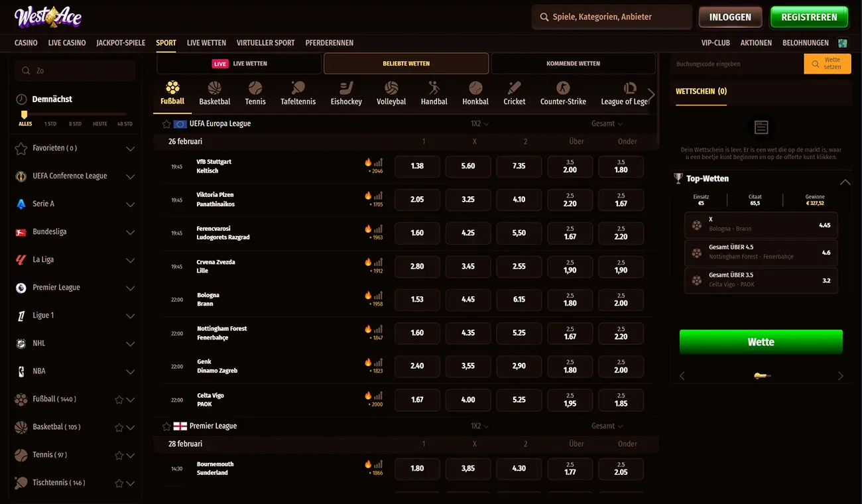Open stats icon for Bologna - Brann match

pos(378,296)
